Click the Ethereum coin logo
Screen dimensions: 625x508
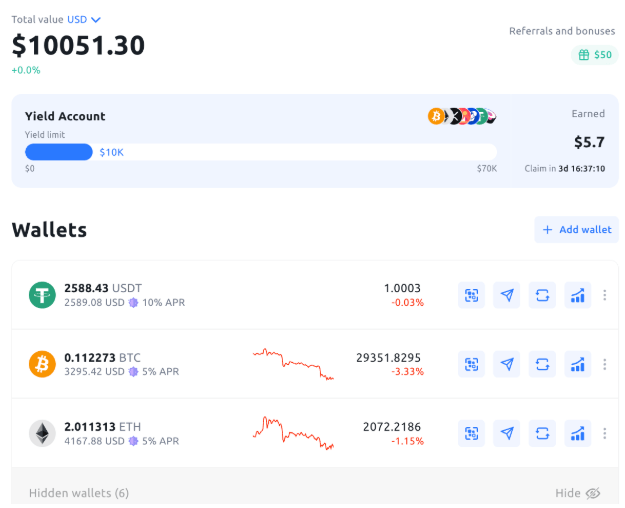point(42,433)
